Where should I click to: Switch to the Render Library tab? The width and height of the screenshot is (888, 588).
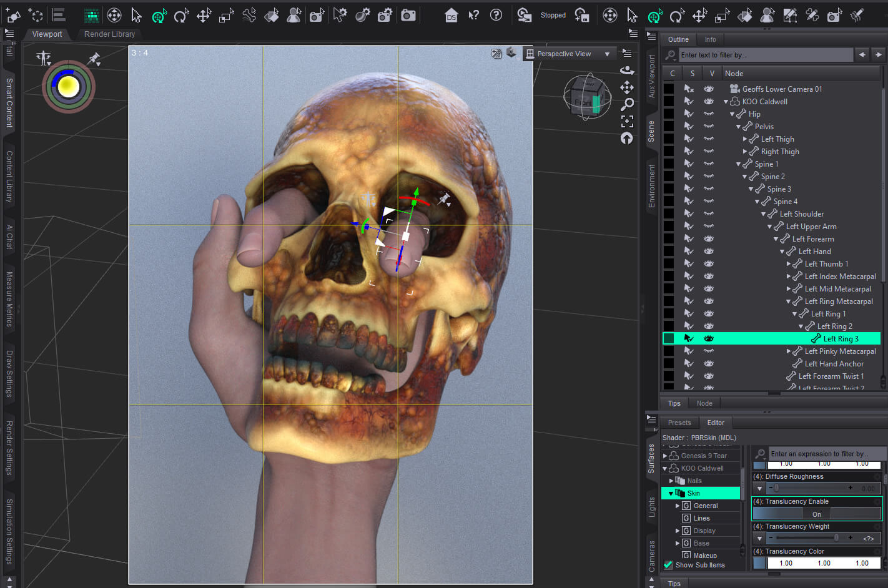109,34
